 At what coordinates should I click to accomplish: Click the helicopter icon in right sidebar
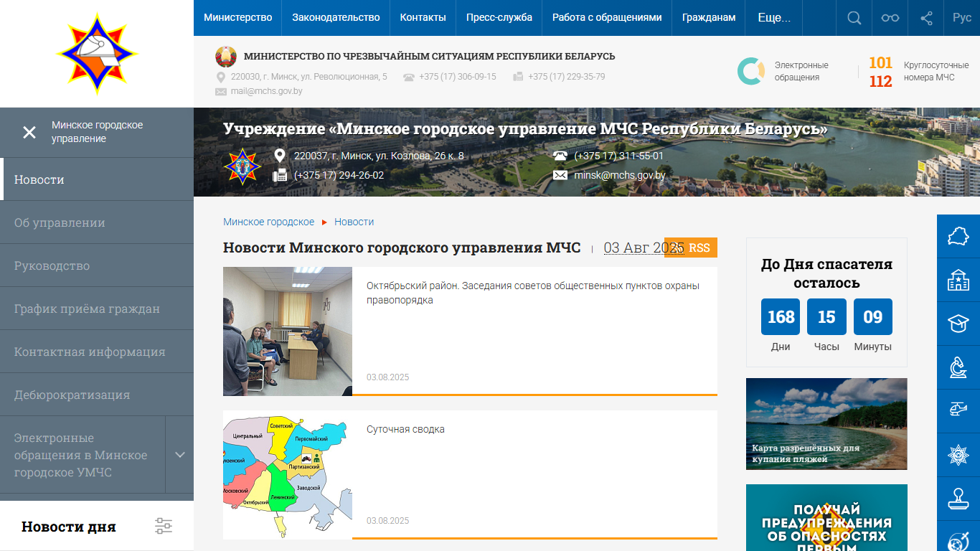958,409
